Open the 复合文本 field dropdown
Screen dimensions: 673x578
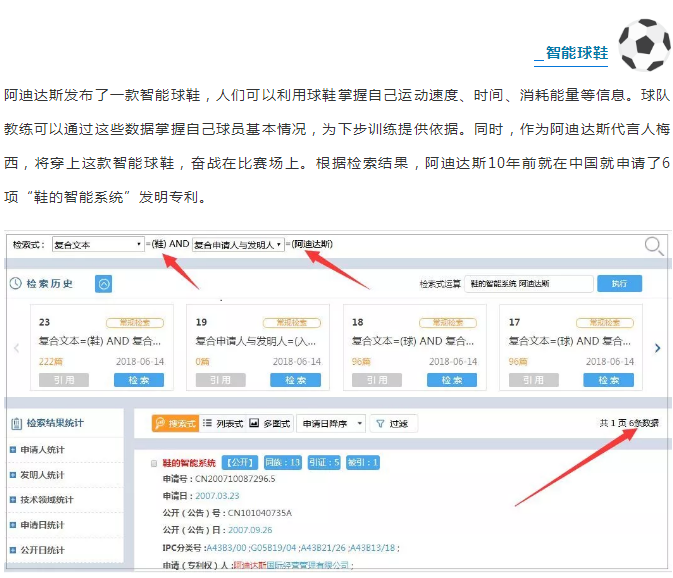98,245
